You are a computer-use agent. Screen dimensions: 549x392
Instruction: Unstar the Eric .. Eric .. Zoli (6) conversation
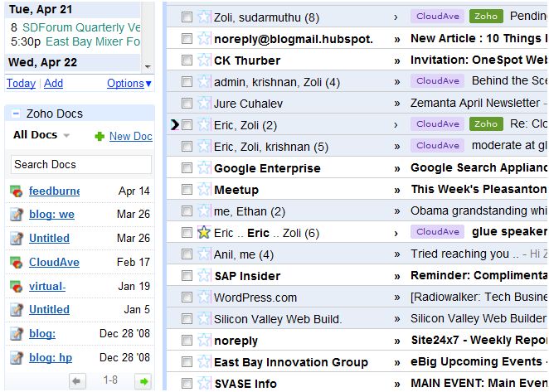(204, 233)
